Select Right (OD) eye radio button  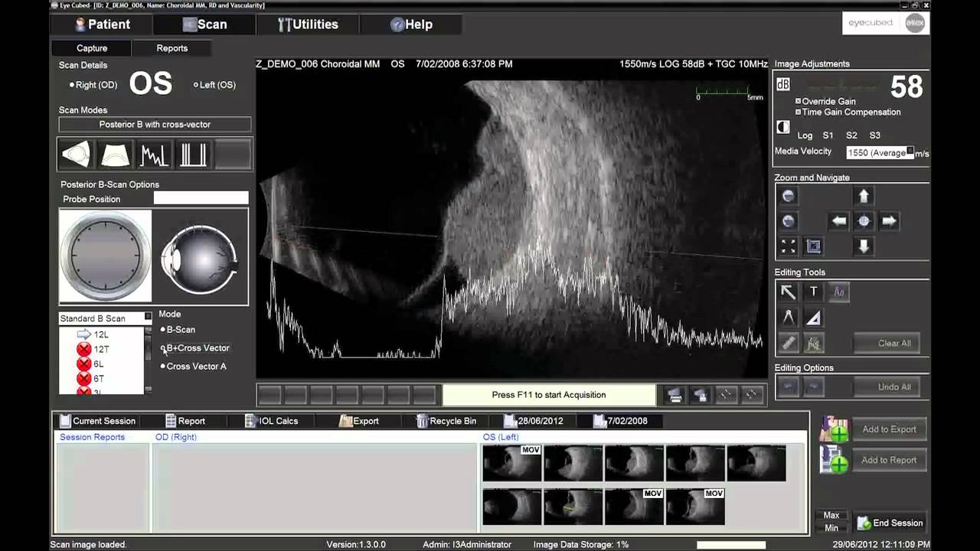(x=93, y=85)
